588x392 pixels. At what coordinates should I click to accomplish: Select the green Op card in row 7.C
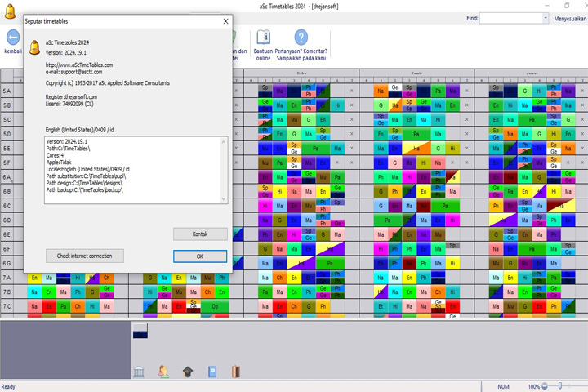[215, 306]
